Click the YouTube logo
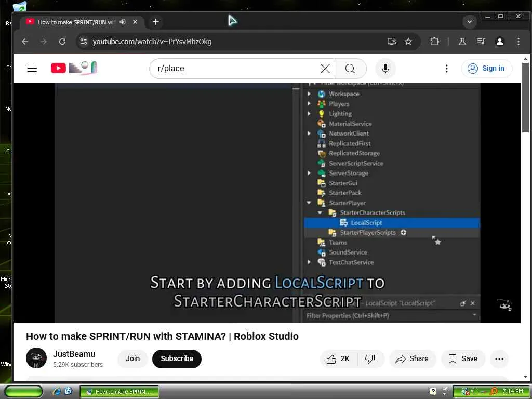The image size is (532, 399). click(74, 68)
